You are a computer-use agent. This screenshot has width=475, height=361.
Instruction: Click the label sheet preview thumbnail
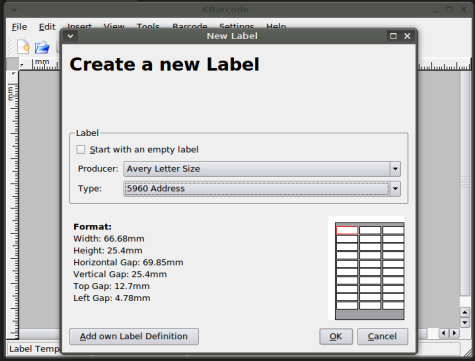coord(369,271)
